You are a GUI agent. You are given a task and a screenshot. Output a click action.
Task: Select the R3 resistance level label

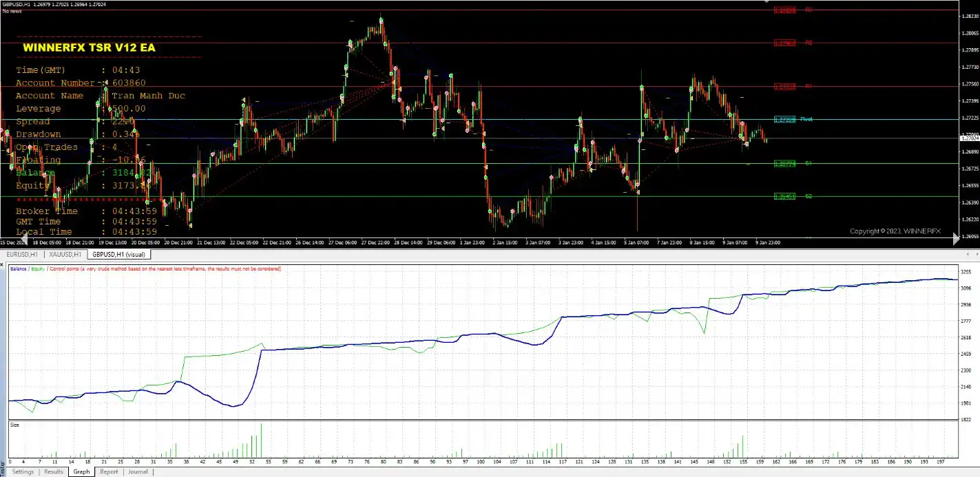809,10
